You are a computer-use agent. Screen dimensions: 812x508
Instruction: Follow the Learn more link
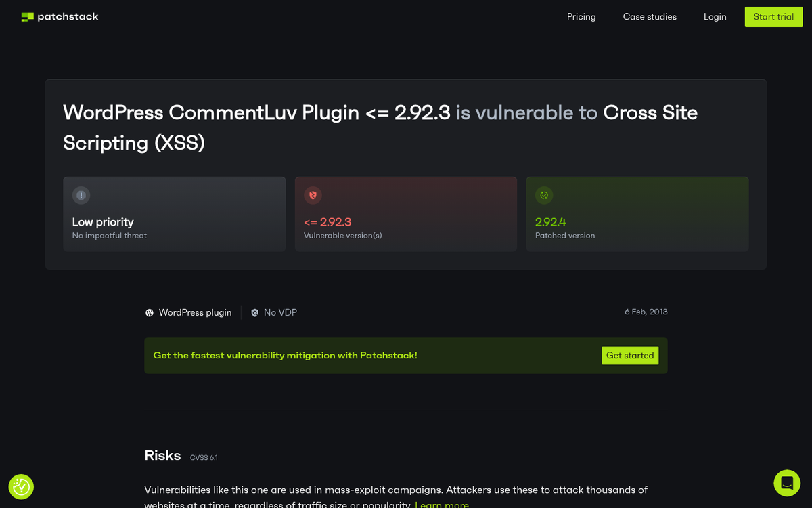442,505
